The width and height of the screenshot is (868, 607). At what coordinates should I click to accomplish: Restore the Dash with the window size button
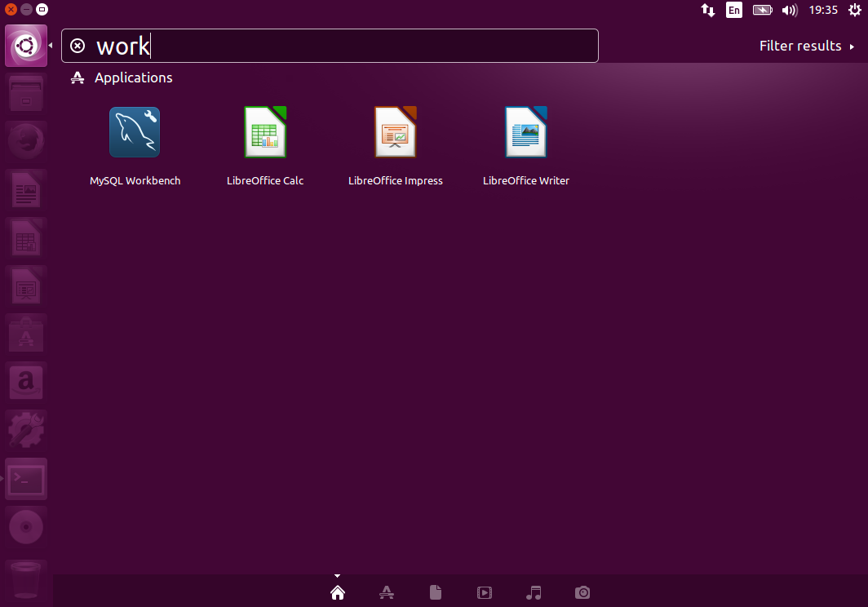42,10
